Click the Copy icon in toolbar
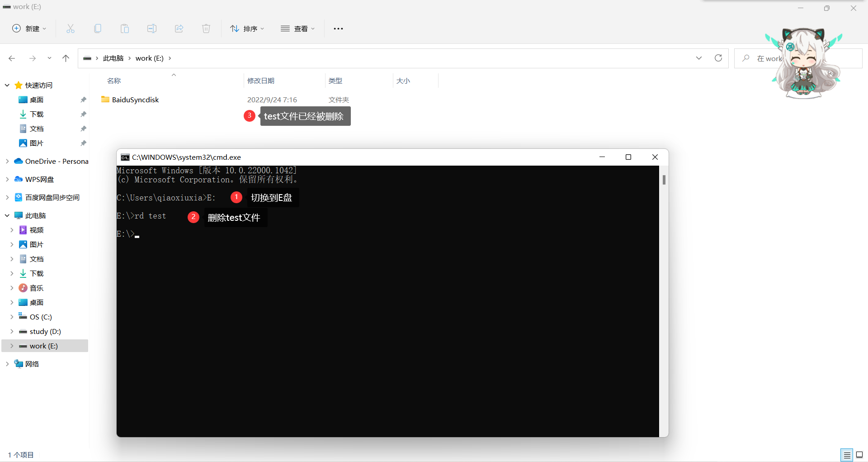The height and width of the screenshot is (462, 868). coord(98,29)
